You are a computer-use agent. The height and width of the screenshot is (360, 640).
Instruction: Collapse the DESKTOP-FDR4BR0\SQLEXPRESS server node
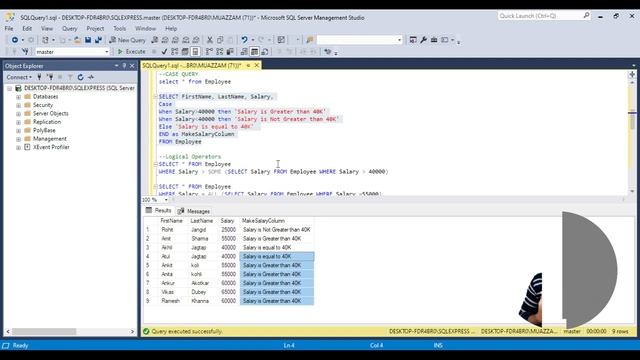[9, 88]
